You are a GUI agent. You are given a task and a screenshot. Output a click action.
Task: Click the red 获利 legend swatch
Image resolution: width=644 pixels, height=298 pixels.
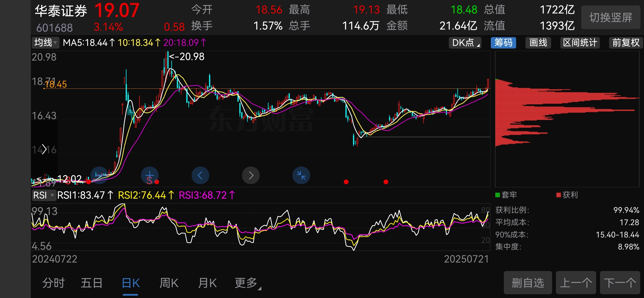pyautogui.click(x=558, y=195)
